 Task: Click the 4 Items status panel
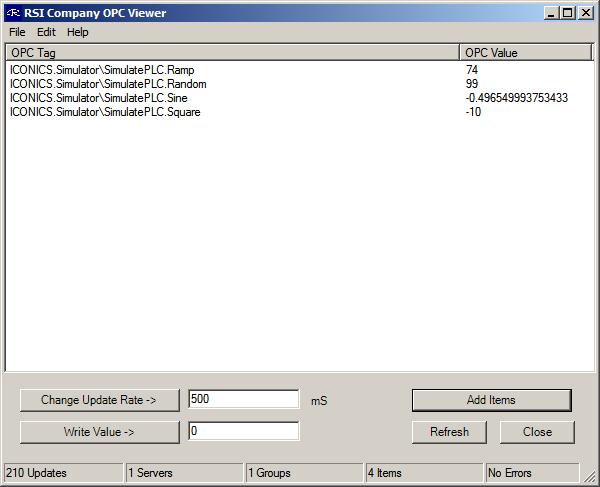(x=424, y=473)
